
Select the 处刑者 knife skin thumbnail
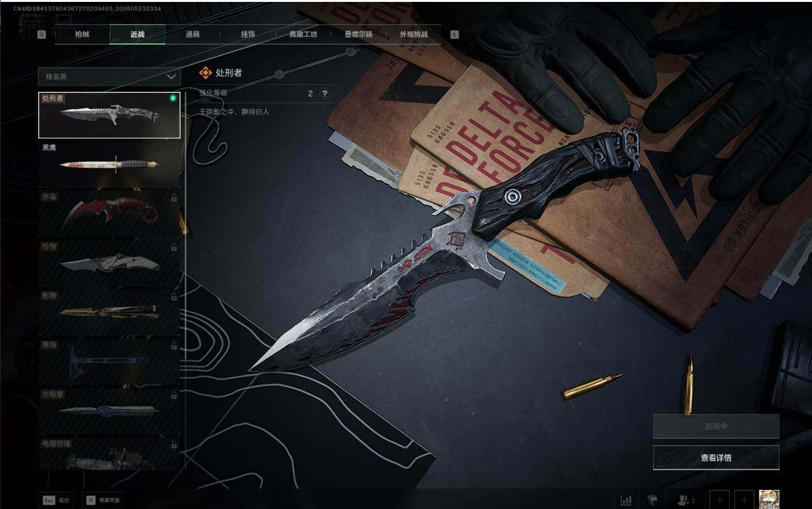109,115
